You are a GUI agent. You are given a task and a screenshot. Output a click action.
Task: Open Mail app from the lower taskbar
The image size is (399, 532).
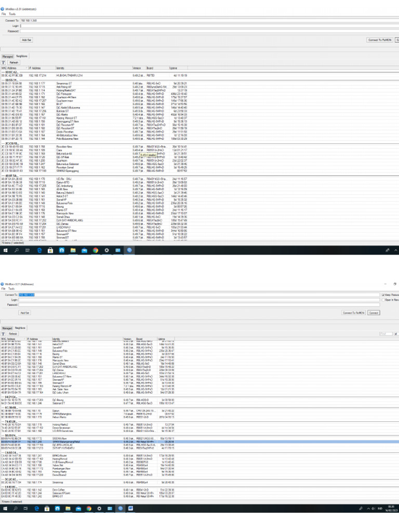pyautogui.click(x=78, y=509)
